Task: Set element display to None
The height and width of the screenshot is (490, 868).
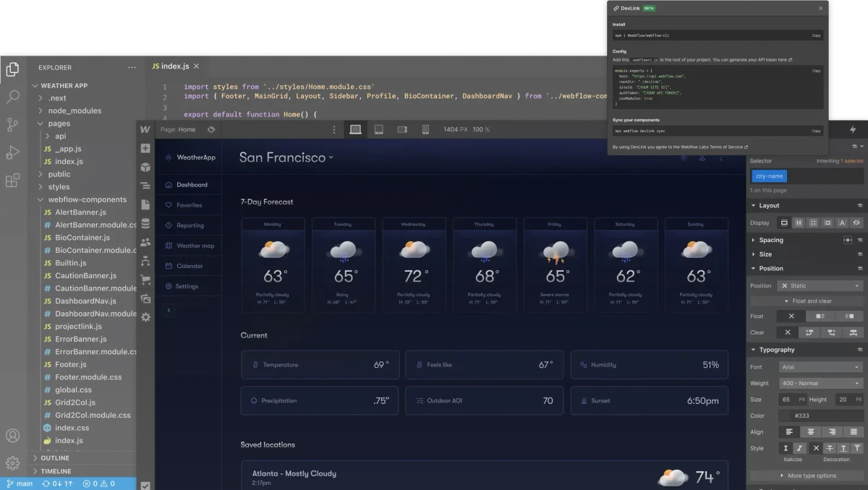Action: point(856,223)
